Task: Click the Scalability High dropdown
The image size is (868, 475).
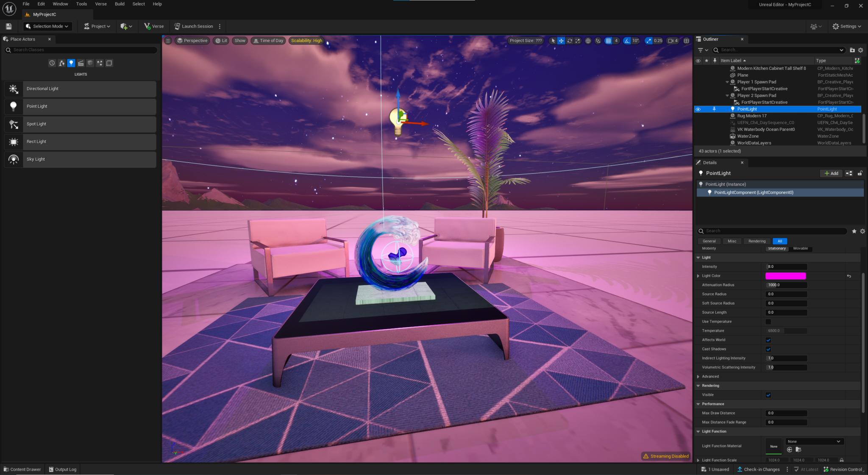Action: [x=306, y=40]
